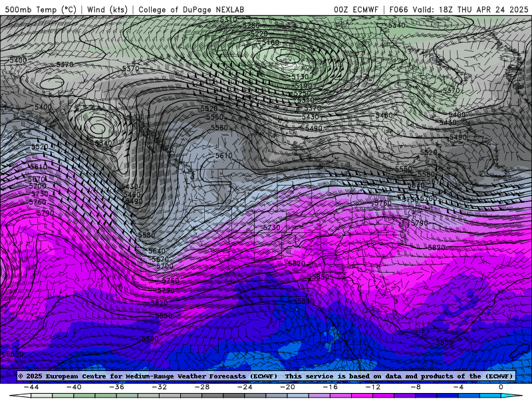Click the -36 colorbar scale label
Image resolution: width=532 pixels, height=399 pixels.
117,387
